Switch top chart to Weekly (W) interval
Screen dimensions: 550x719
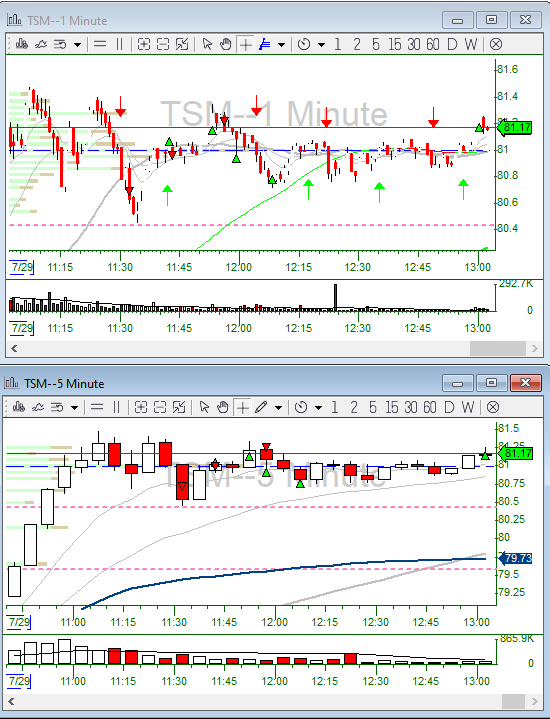(470, 44)
